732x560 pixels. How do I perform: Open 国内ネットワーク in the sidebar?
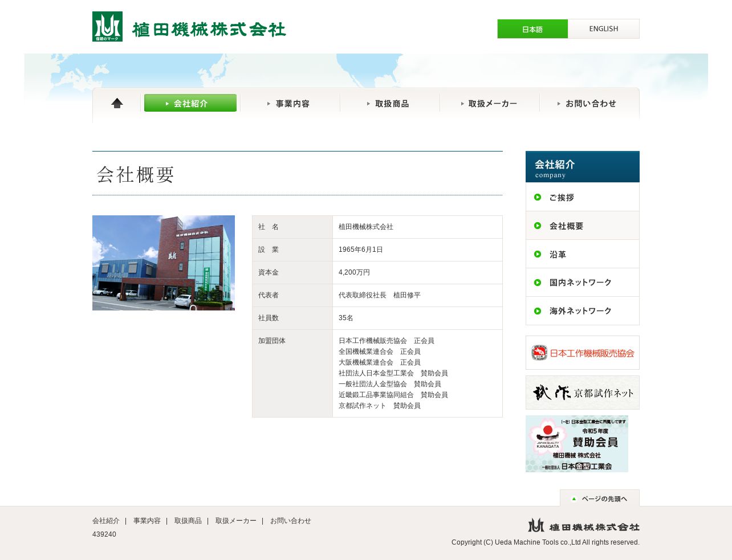coord(583,283)
